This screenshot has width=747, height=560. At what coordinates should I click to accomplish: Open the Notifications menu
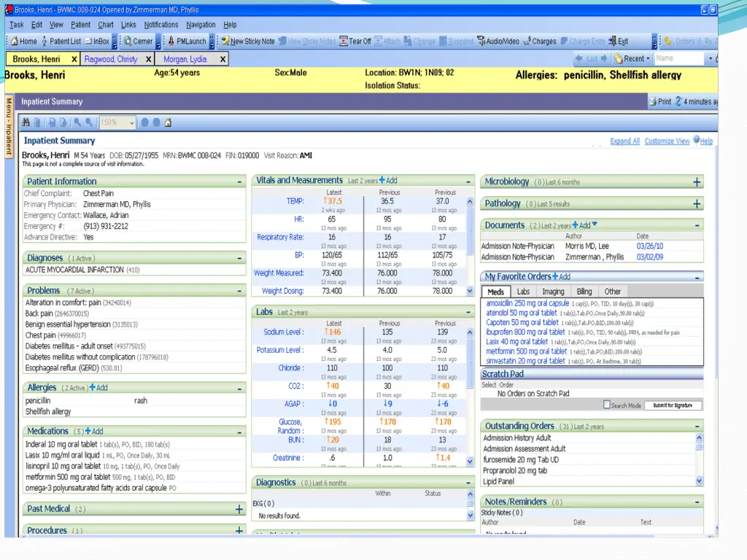[x=161, y=25]
